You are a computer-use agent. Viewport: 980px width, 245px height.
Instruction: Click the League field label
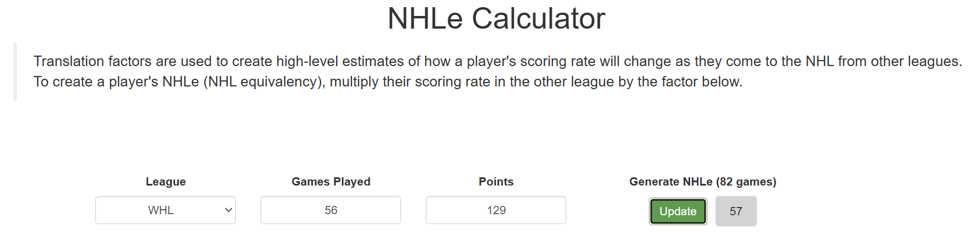[x=166, y=182]
